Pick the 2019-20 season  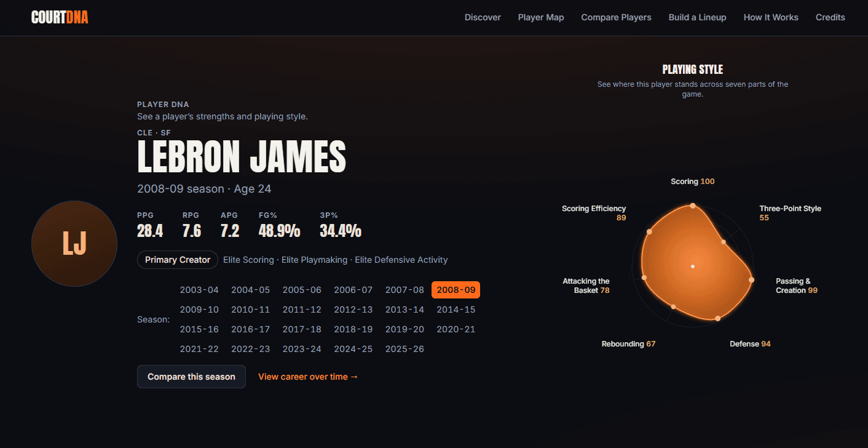pos(404,329)
